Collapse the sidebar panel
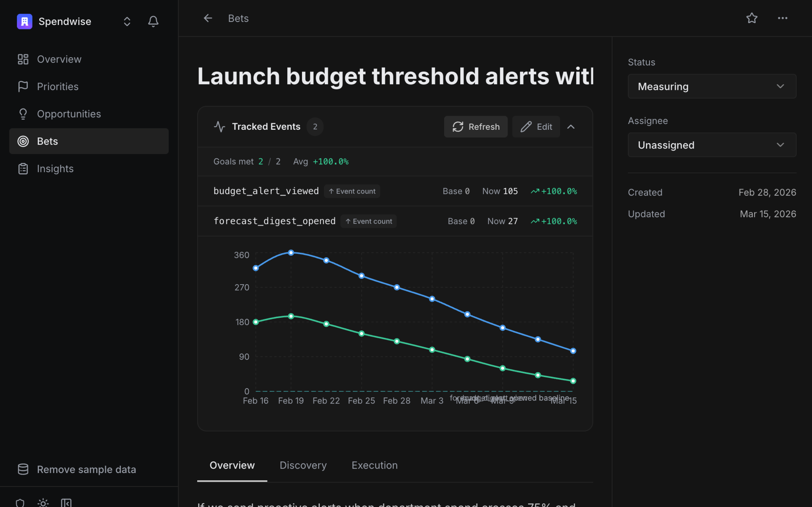This screenshot has width=812, height=507. point(66,502)
